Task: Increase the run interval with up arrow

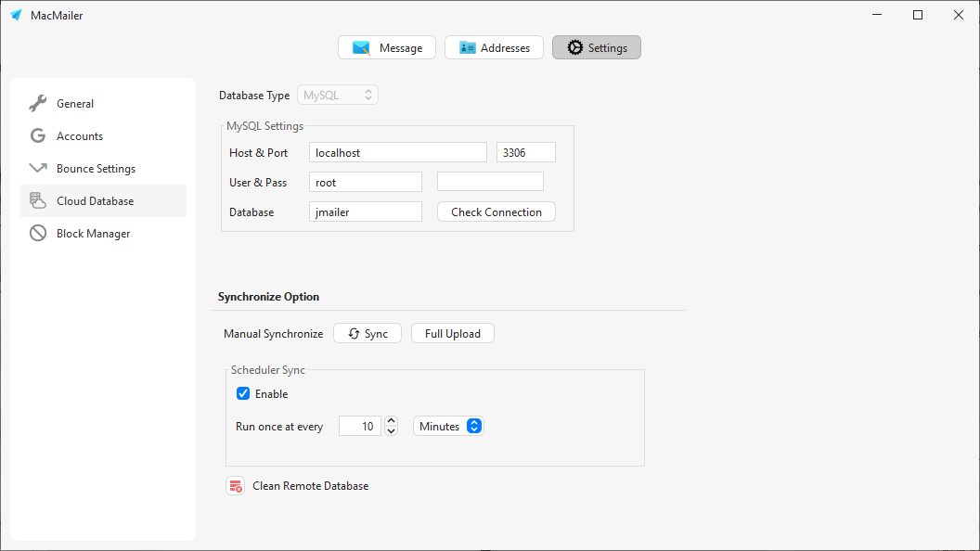Action: click(x=392, y=421)
